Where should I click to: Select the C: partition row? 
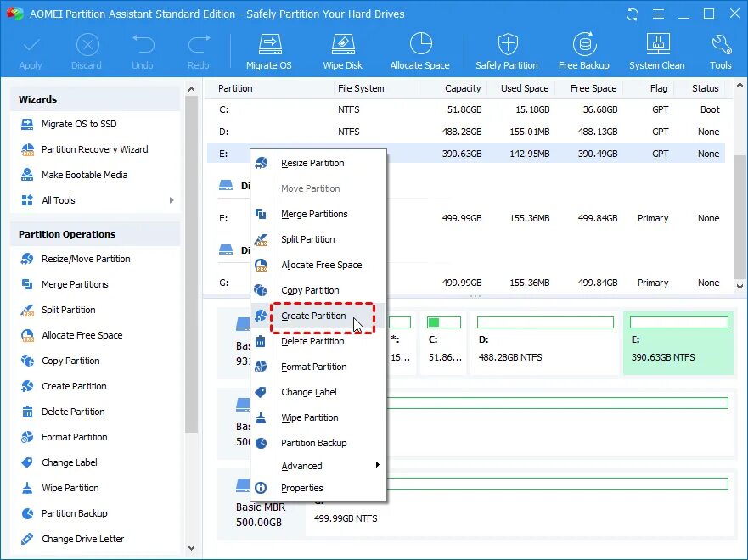tap(466, 109)
